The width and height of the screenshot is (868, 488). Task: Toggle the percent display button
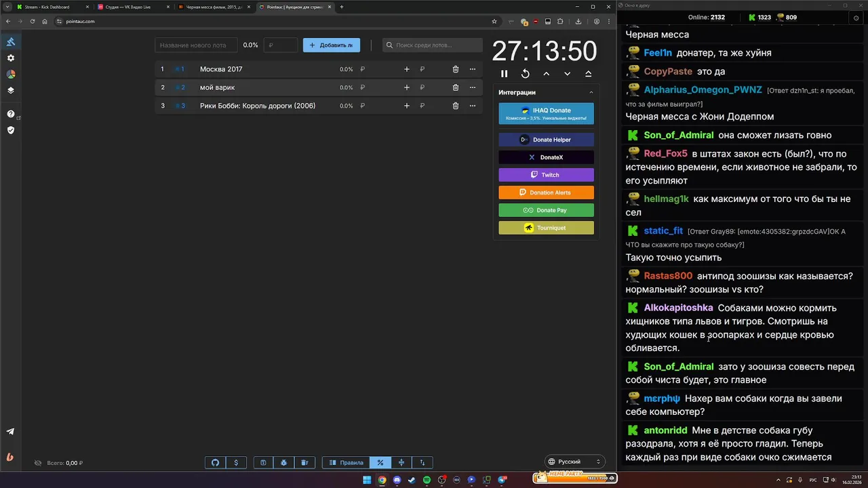(380, 462)
